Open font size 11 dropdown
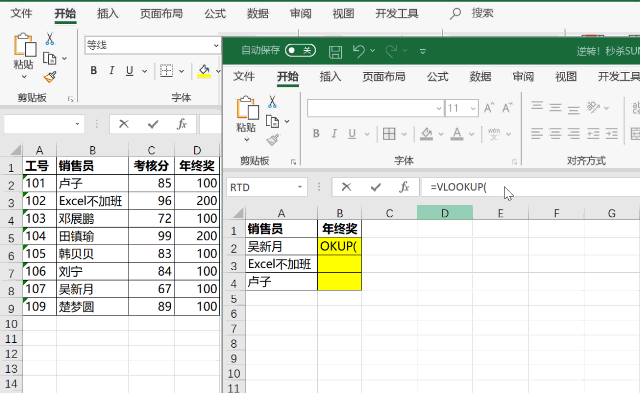 [x=473, y=108]
